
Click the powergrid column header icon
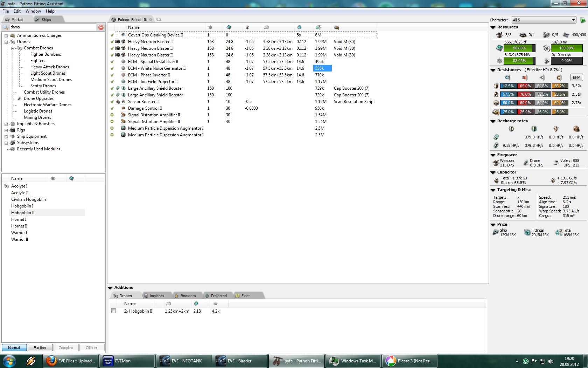coord(210,27)
